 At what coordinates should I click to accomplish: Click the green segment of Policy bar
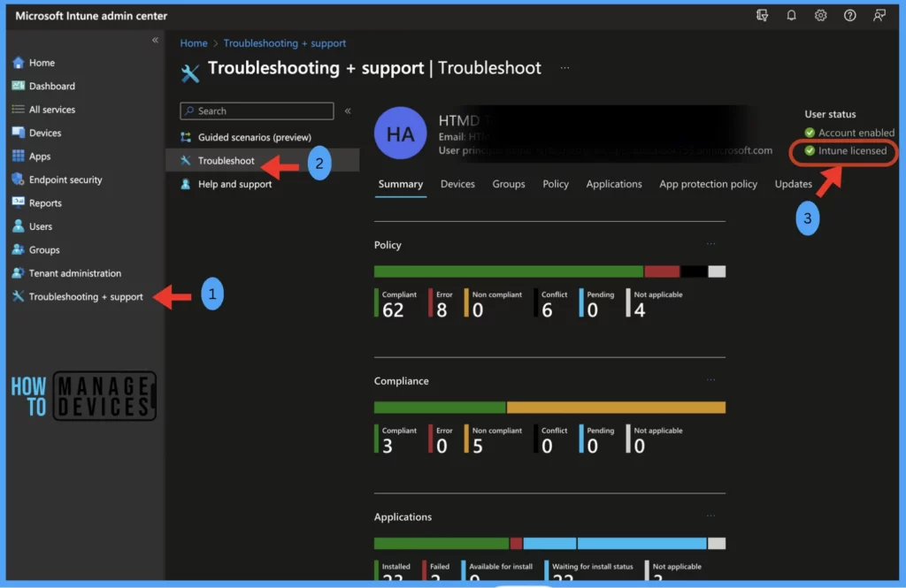pos(509,271)
